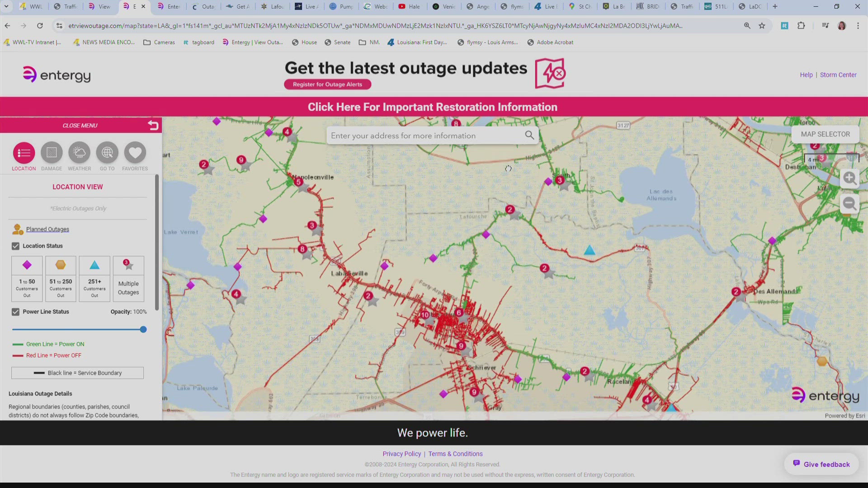The height and width of the screenshot is (488, 868).
Task: Open the Privacy Policy link
Action: 401,454
